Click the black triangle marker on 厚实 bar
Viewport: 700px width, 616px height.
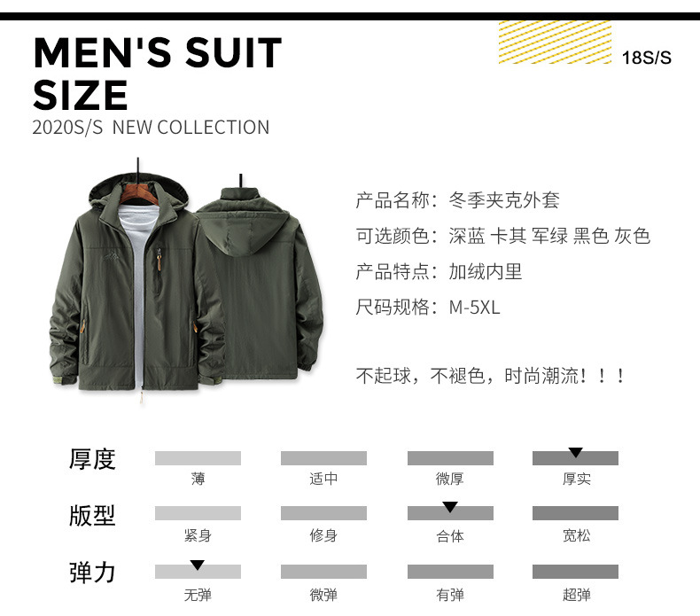click(575, 453)
